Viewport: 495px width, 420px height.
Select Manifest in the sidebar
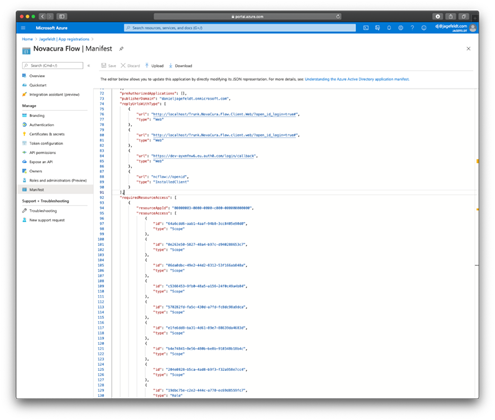tap(55, 190)
